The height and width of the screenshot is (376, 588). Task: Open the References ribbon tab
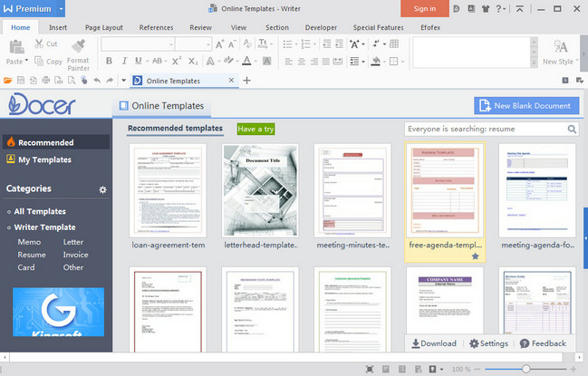point(156,27)
